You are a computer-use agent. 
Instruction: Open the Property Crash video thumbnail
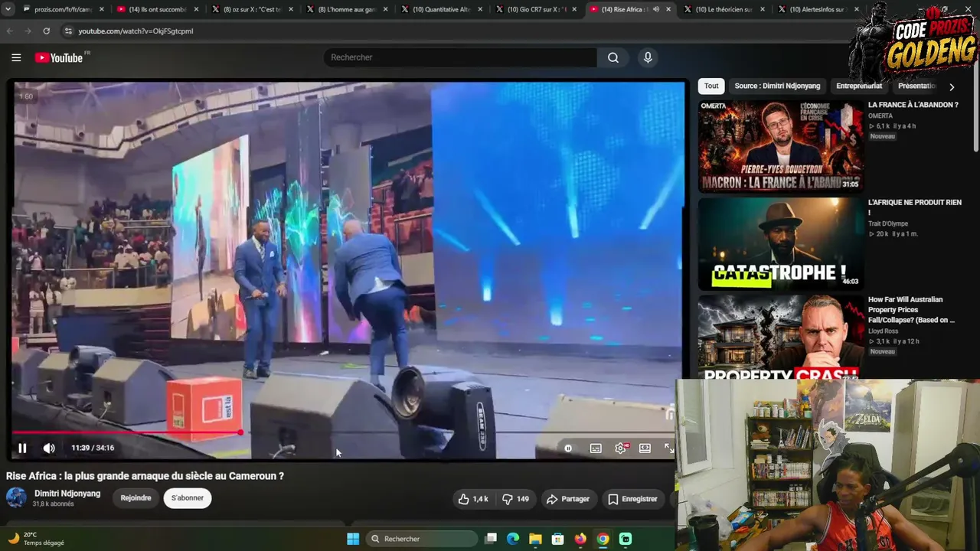[x=780, y=337]
